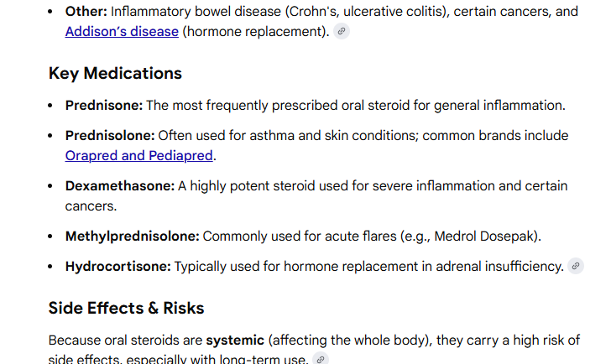Click the bold Dexamethasone term
This screenshot has height=364, width=611.
[120, 186]
